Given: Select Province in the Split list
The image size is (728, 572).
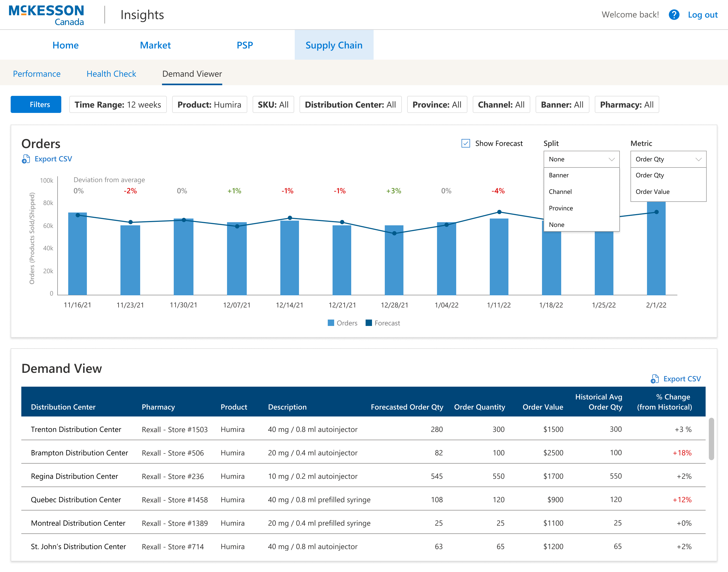Looking at the screenshot, I should coord(561,208).
